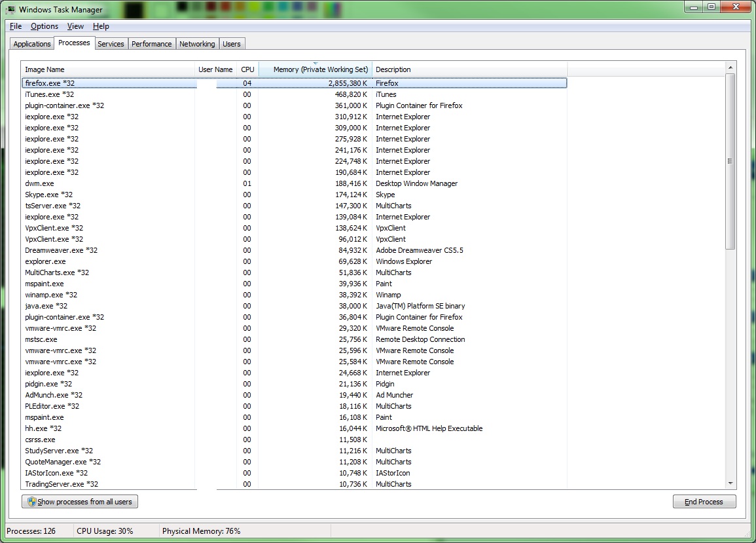
Task: Select vmware-vmrc.exe row using 29,320 K
Action: [x=294, y=328]
